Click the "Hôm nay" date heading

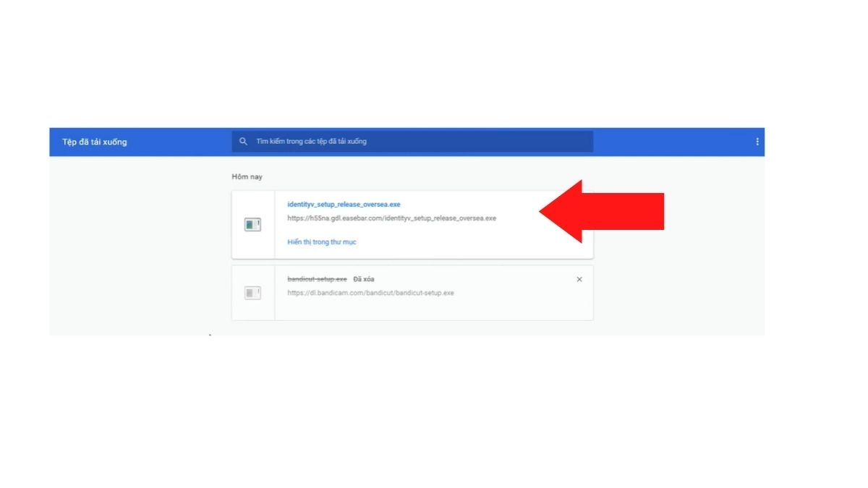click(x=247, y=177)
